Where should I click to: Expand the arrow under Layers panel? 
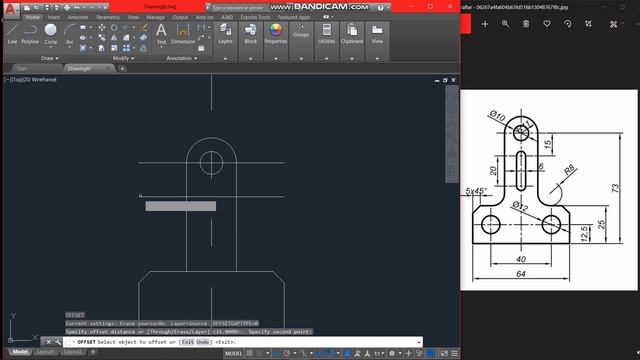(225, 59)
